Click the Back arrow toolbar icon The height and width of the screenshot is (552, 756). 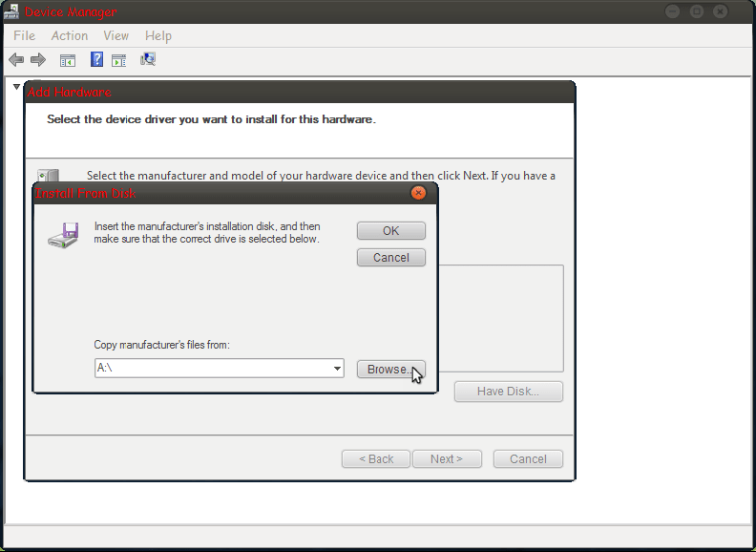tap(16, 60)
